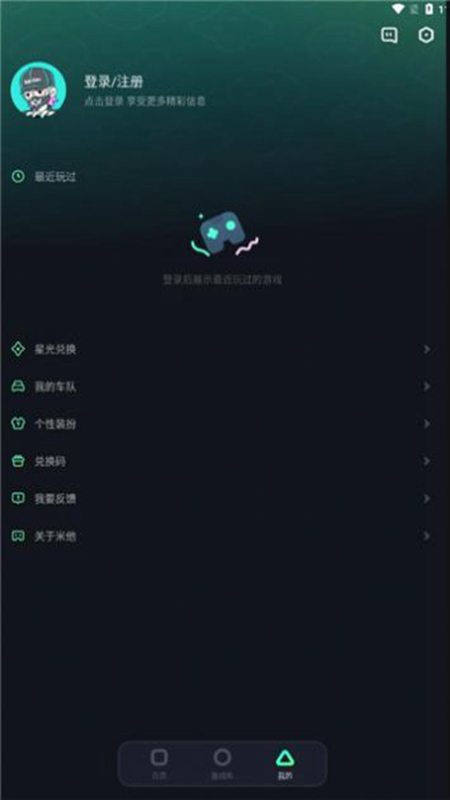Tap the clock icon beside 最近玩过
Image resolution: width=450 pixels, height=800 pixels.
(18, 177)
